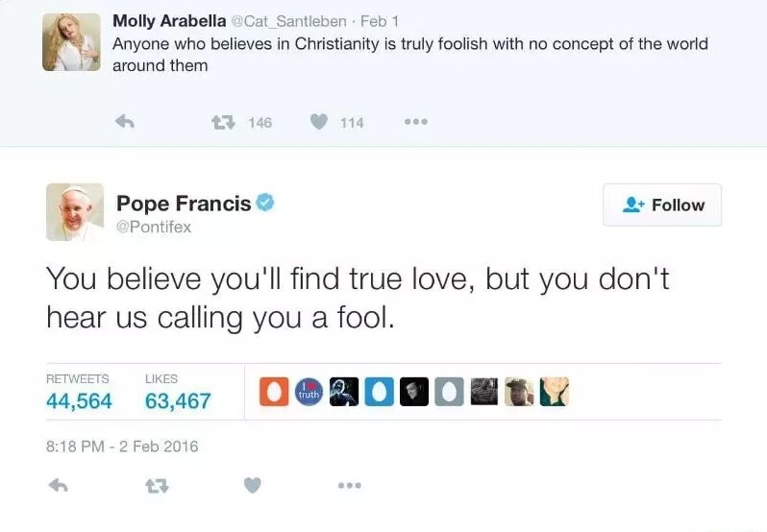Click the Pope Francis profile picture
The image size is (767, 532).
tap(74, 212)
